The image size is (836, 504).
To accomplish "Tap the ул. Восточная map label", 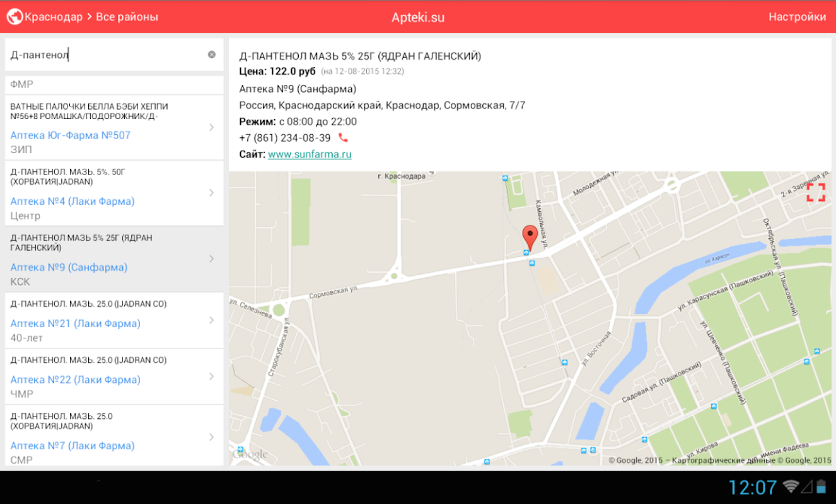I will tap(596, 347).
